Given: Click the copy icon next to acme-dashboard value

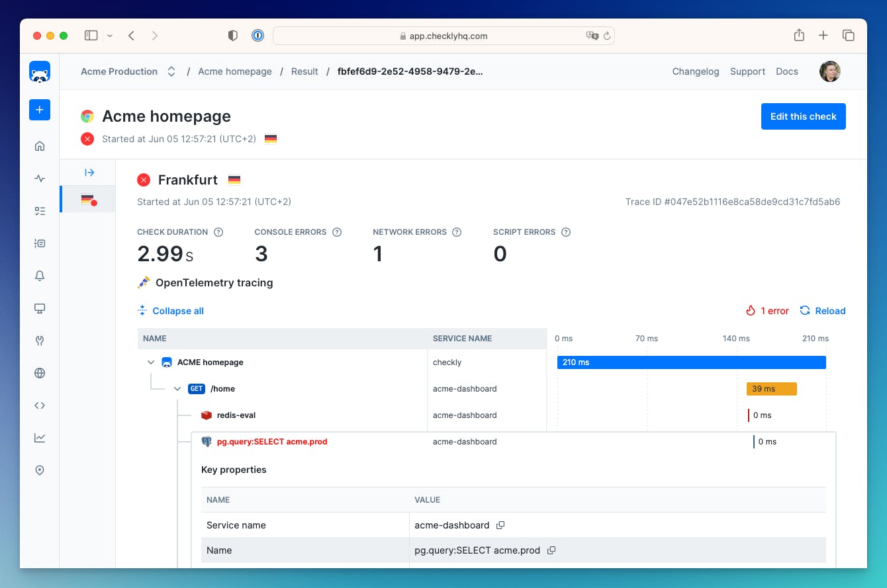Looking at the screenshot, I should coord(500,525).
